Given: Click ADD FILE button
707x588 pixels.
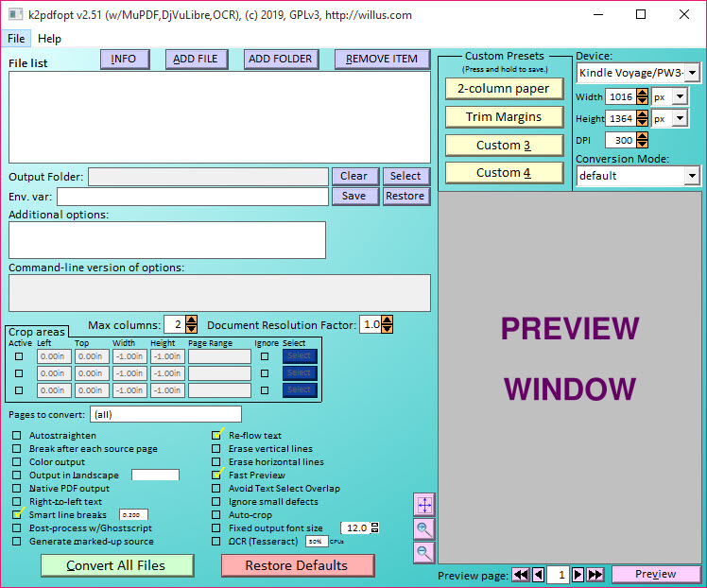Looking at the screenshot, I should pos(197,59).
